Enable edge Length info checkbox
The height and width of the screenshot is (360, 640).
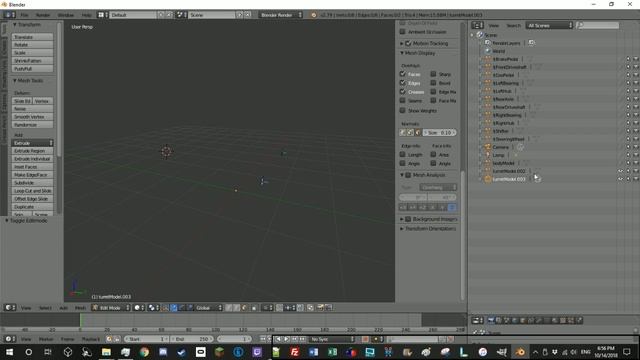[402, 154]
